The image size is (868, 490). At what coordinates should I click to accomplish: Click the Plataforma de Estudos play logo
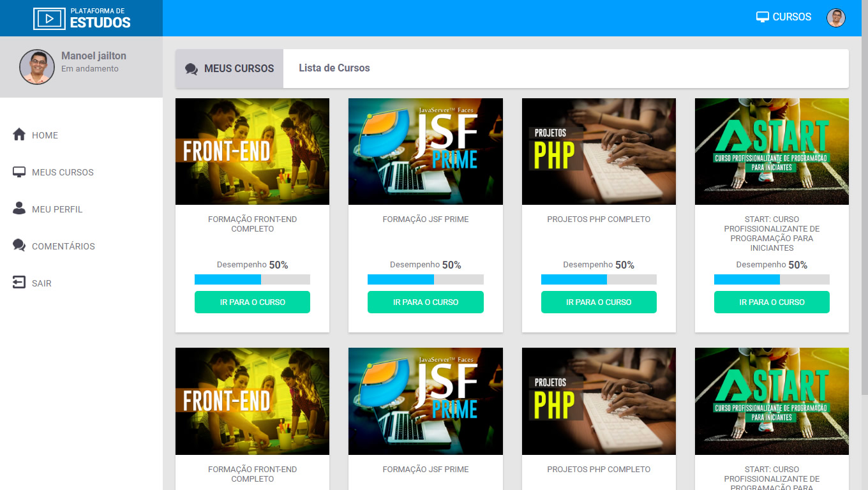(x=49, y=19)
